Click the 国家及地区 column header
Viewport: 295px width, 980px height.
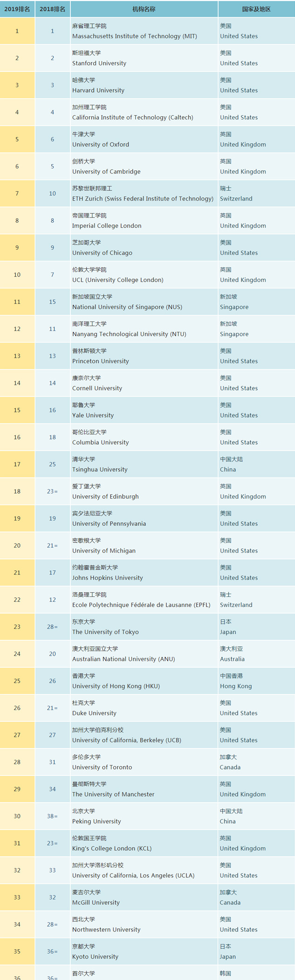[256, 9]
